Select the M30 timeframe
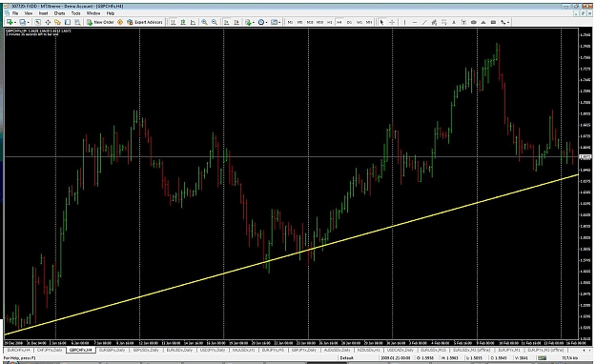 click(x=319, y=22)
